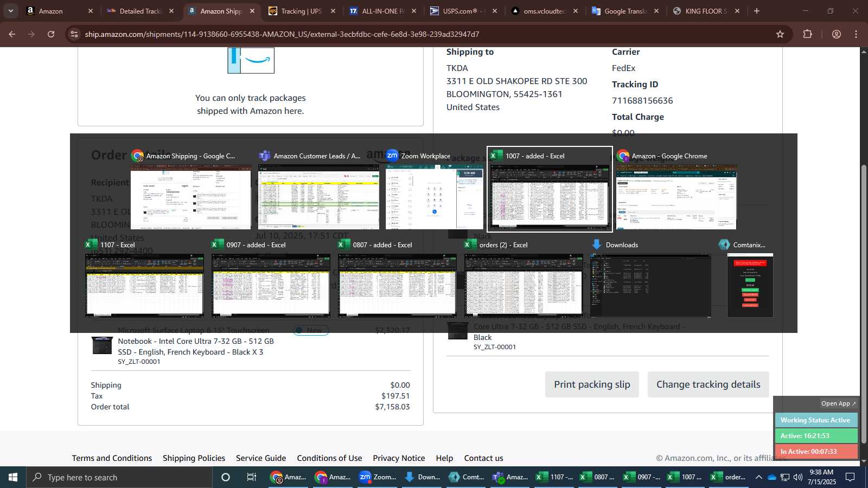The image size is (868, 488).
Task: Open orders Excel workbook from taskbar
Action: coord(729,477)
